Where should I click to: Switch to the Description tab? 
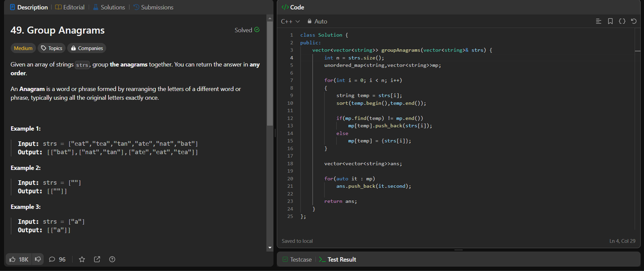(x=29, y=7)
